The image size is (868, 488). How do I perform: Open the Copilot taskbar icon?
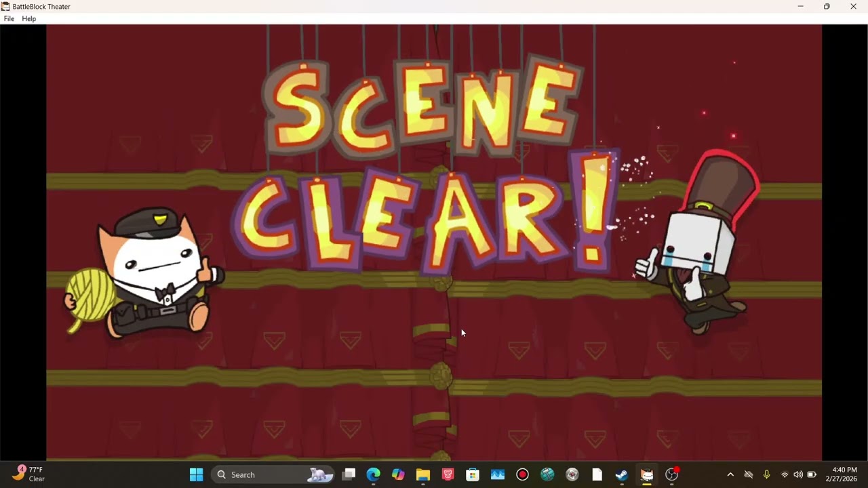(398, 474)
